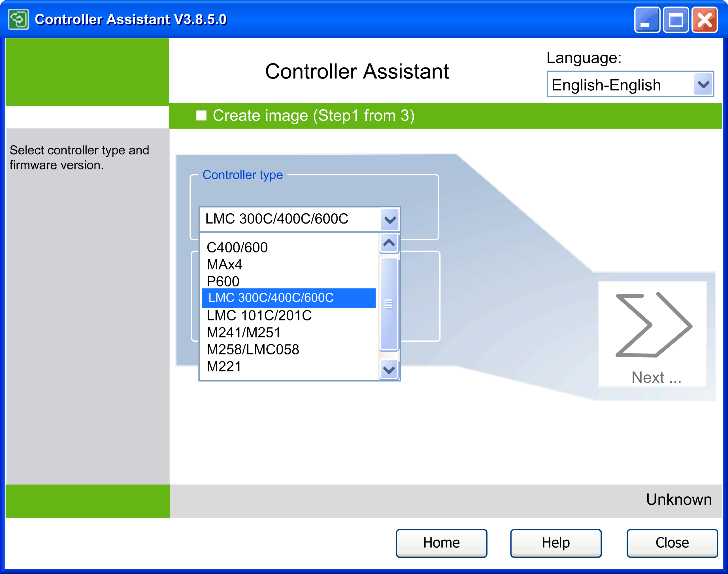728x574 pixels.
Task: Click the list scrollbar up arrow
Action: (389, 243)
